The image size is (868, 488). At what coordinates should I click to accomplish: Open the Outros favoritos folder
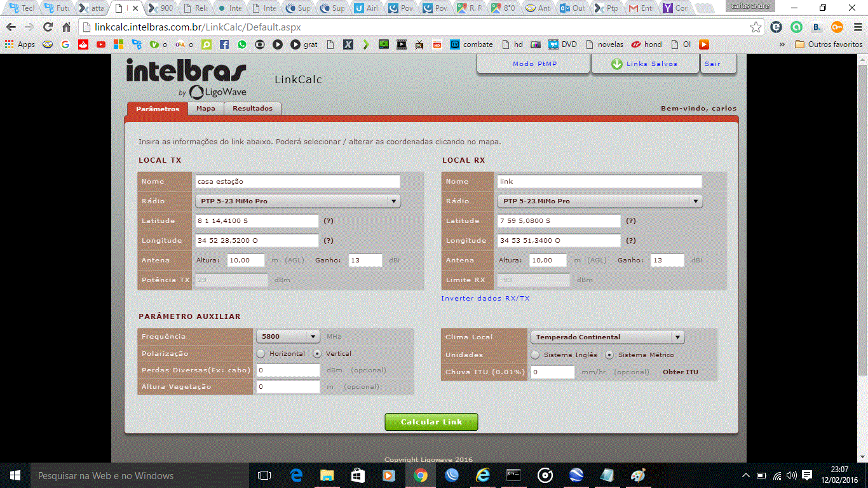pyautogui.click(x=829, y=44)
